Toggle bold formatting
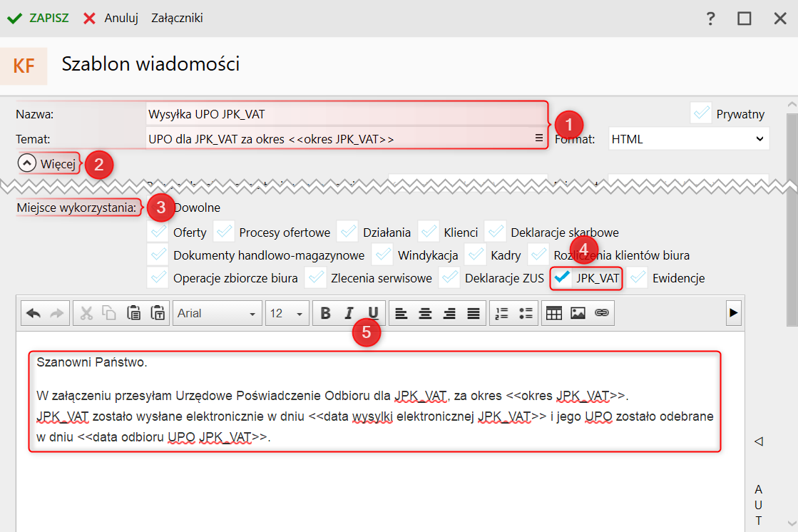Screen dimensions: 798x532 (x=326, y=313)
